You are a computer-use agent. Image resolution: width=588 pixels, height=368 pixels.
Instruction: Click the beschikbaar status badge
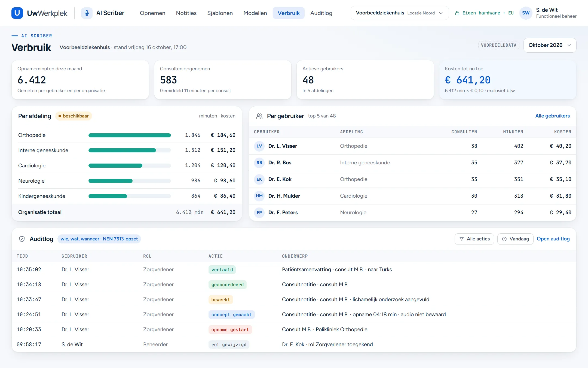click(x=73, y=116)
